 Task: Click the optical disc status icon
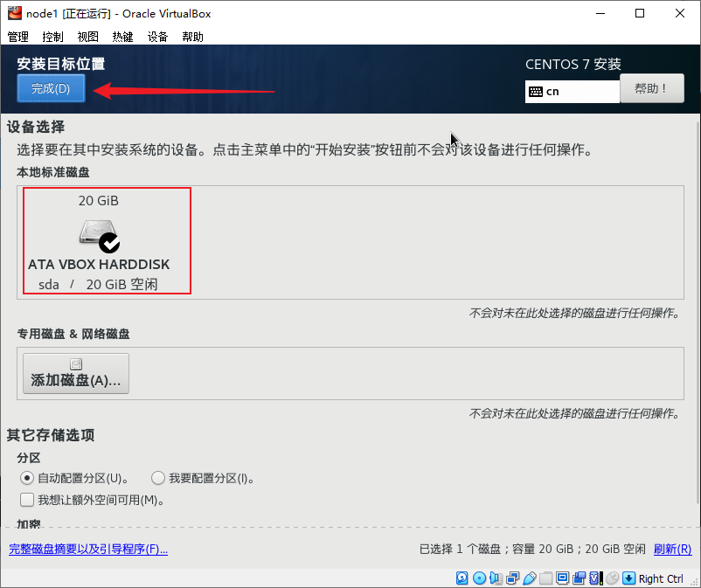(x=479, y=578)
